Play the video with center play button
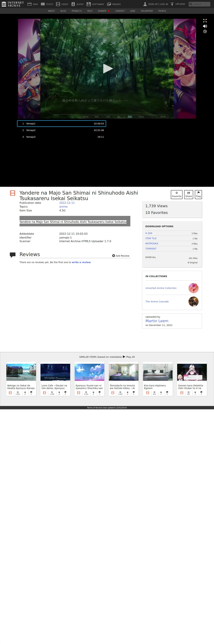 pyautogui.click(x=108, y=69)
